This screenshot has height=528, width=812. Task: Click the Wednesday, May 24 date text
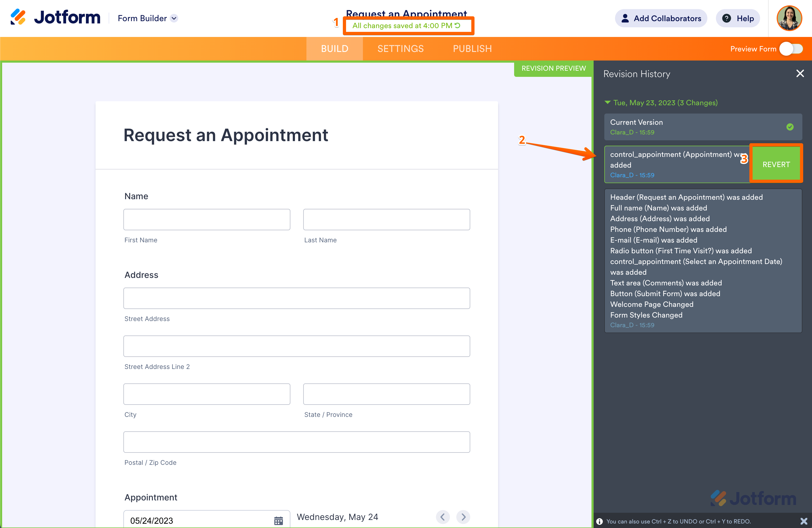pos(337,517)
